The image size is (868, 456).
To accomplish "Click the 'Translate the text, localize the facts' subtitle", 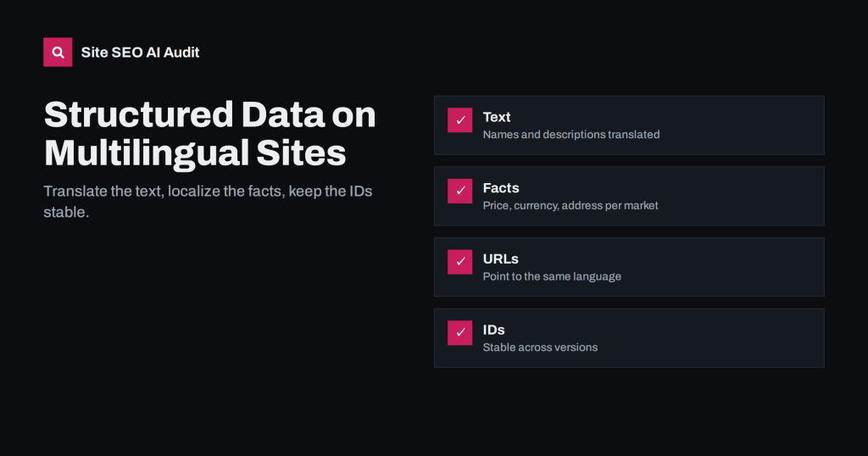I will tap(209, 202).
